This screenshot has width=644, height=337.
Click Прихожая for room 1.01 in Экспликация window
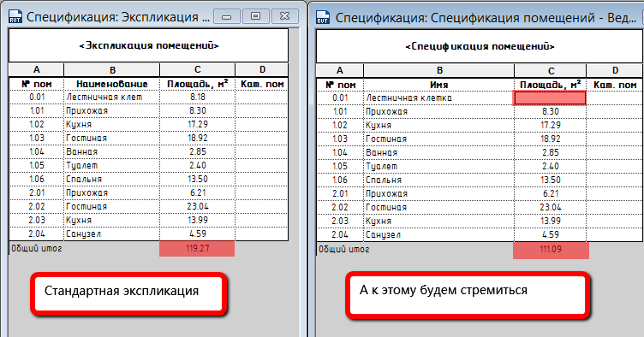pyautogui.click(x=111, y=110)
